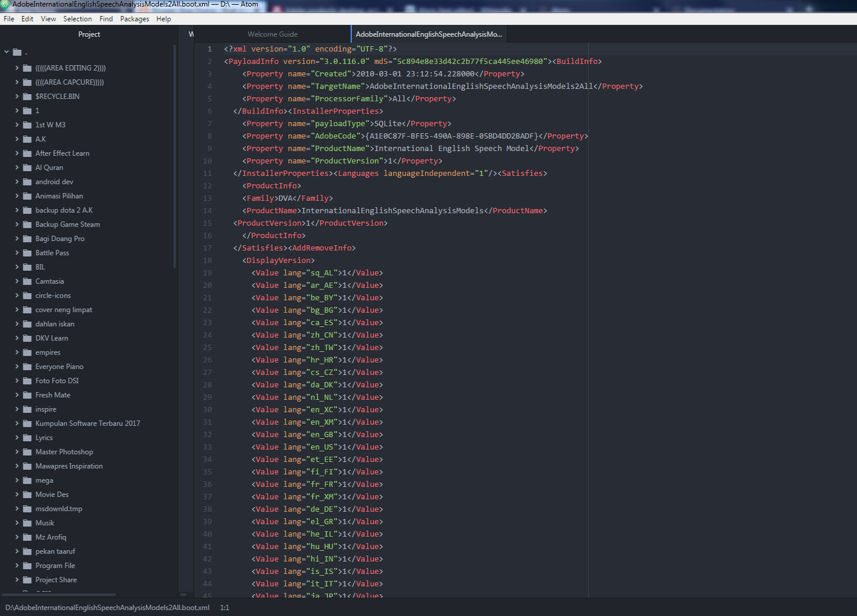Select the Mz Arofiq folder in tree
Viewport: 857px width, 616px height.
[x=50, y=537]
